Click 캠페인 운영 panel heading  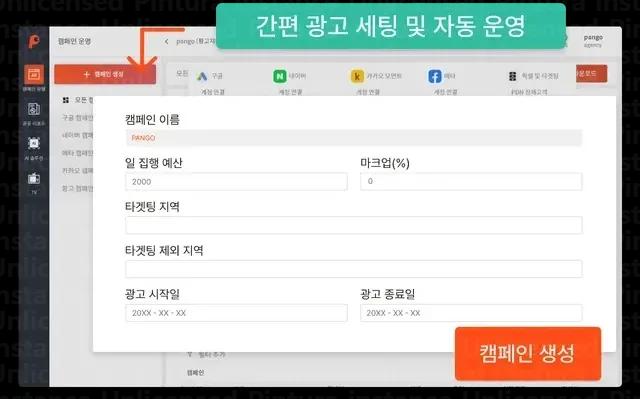pyautogui.click(x=74, y=41)
